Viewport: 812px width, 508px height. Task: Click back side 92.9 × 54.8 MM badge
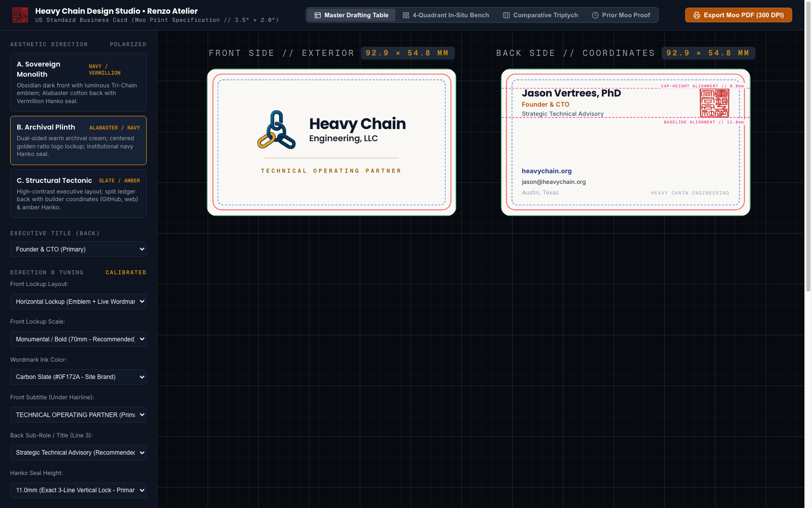[708, 53]
